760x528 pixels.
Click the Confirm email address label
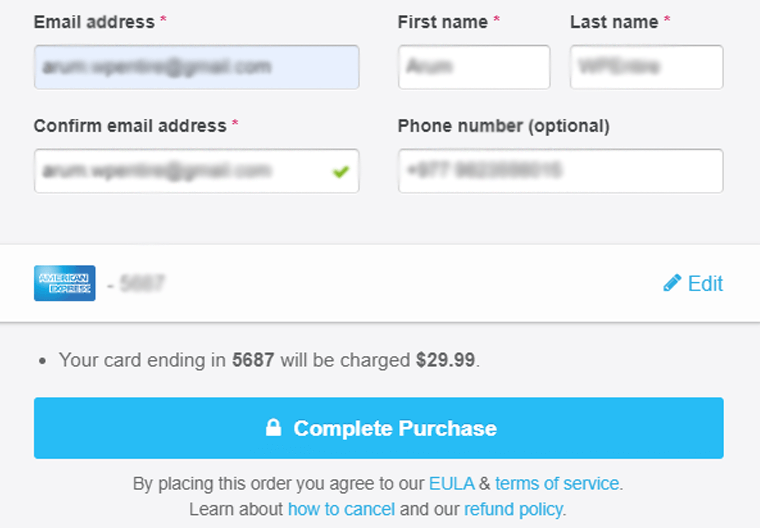coord(130,125)
